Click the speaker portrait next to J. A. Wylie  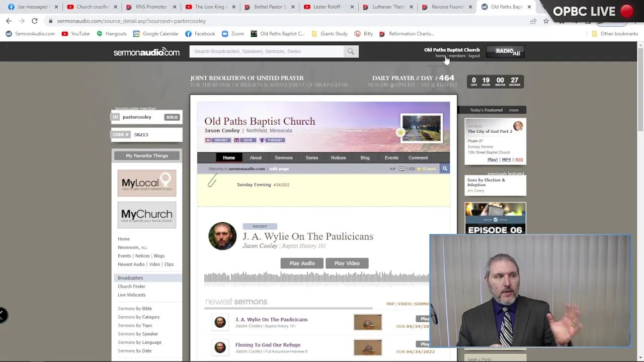[x=222, y=236]
